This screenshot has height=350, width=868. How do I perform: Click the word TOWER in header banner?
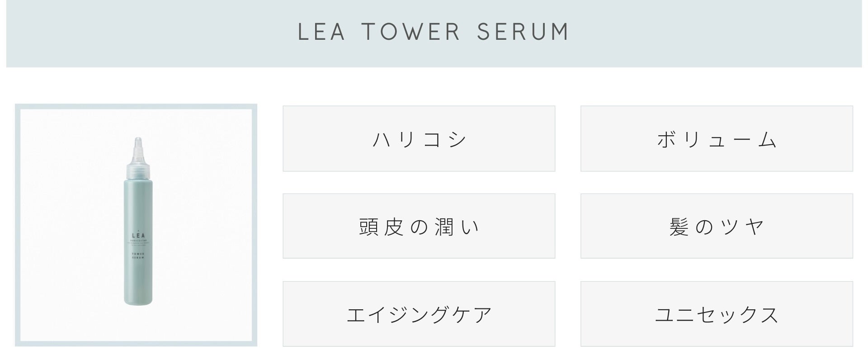pos(411,32)
